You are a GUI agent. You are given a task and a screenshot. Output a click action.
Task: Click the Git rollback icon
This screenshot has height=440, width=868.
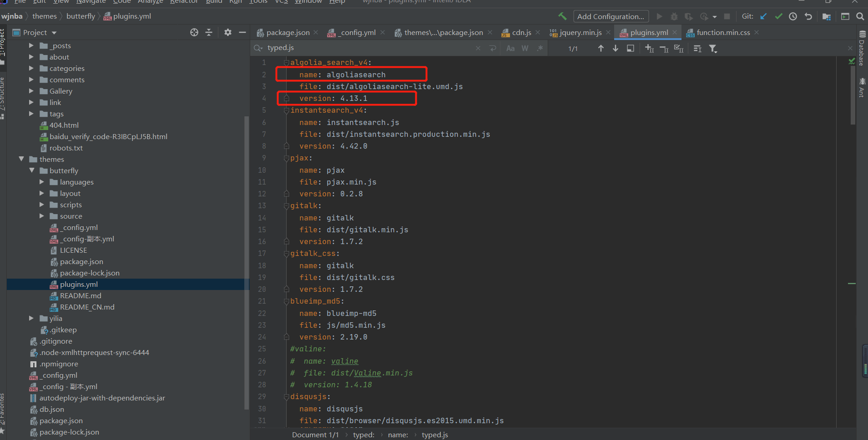808,16
